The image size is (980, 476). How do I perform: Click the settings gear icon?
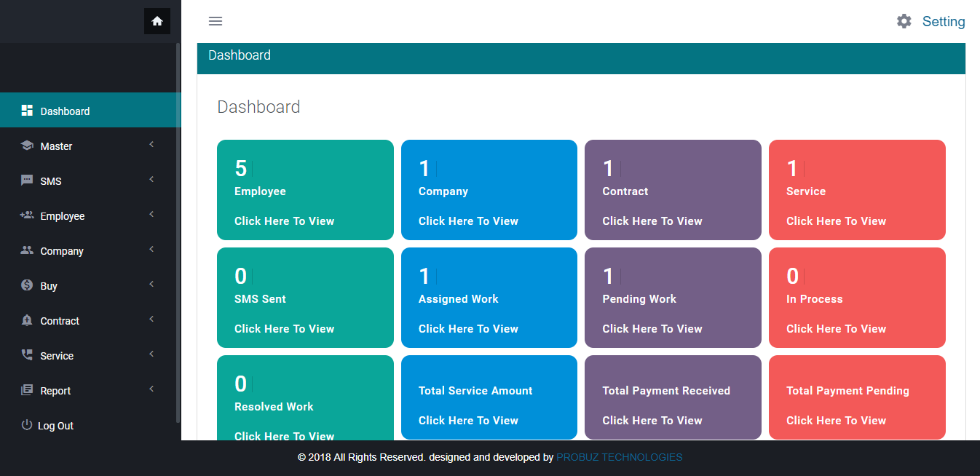pos(904,21)
